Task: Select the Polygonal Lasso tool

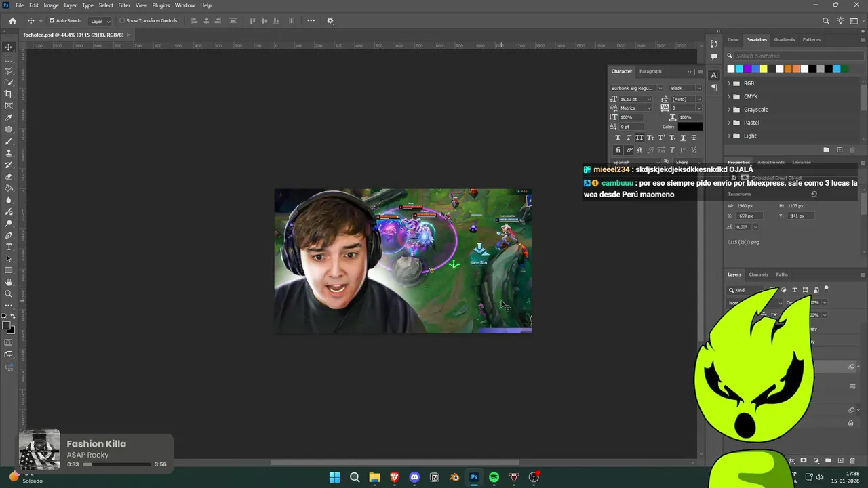Action: pos(9,70)
